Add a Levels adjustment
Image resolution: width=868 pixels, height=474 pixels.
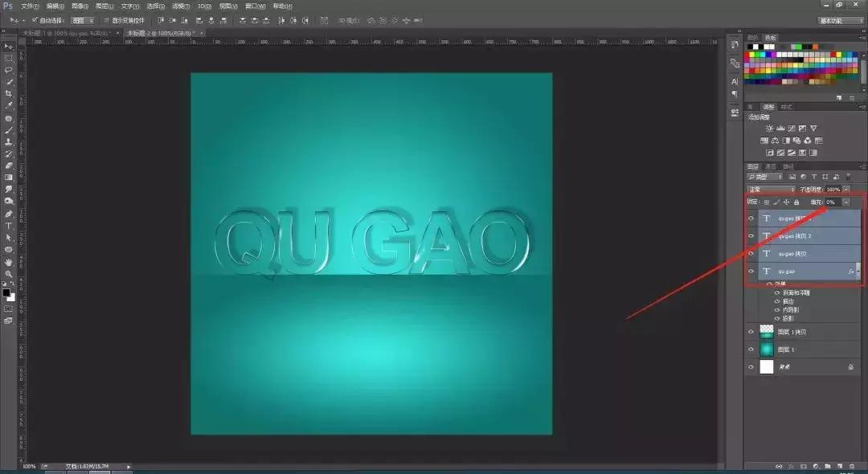[x=780, y=129]
